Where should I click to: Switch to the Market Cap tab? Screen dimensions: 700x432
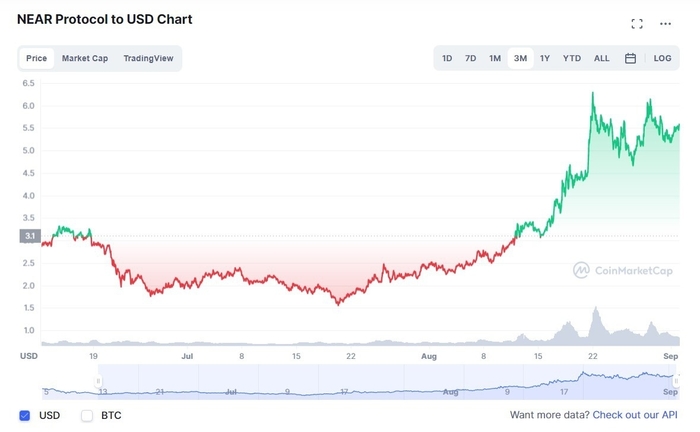pyautogui.click(x=85, y=58)
